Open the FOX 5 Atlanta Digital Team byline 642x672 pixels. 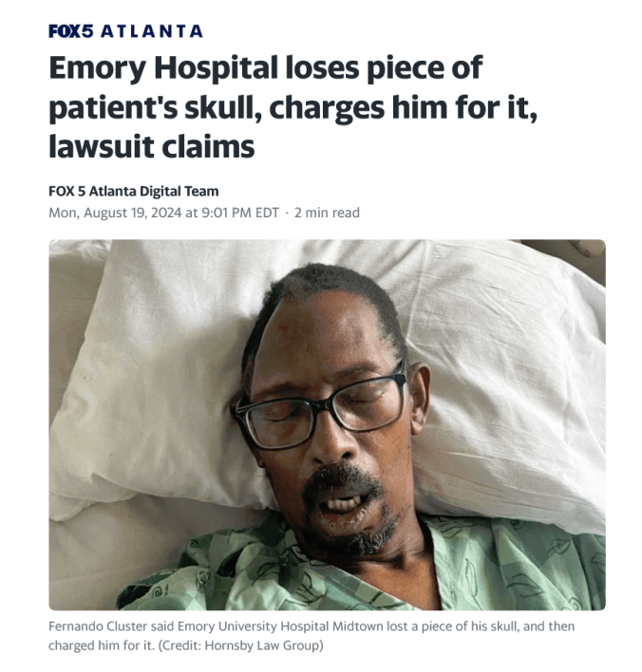coord(134,191)
